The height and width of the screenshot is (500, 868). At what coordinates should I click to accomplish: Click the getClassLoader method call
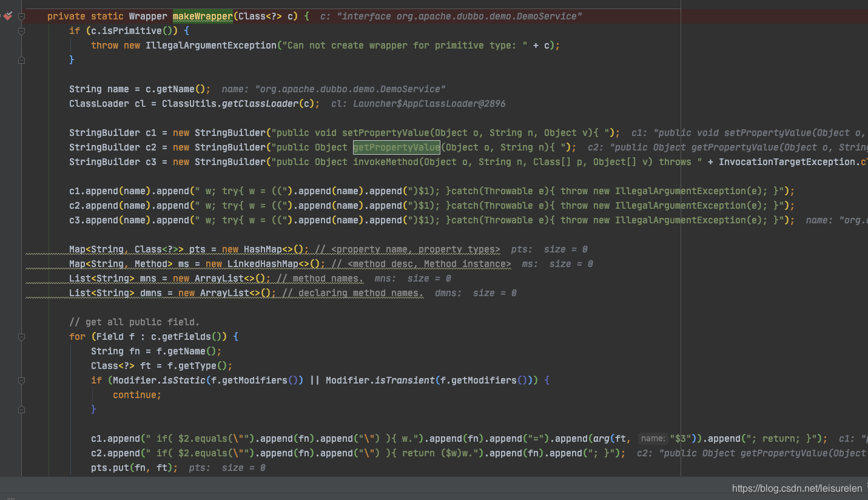click(x=260, y=104)
